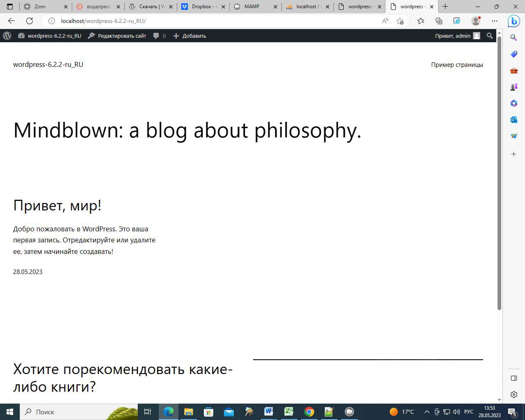Toggle the vertical tabs actions button
Screen dimensions: 525x420
[10, 7]
